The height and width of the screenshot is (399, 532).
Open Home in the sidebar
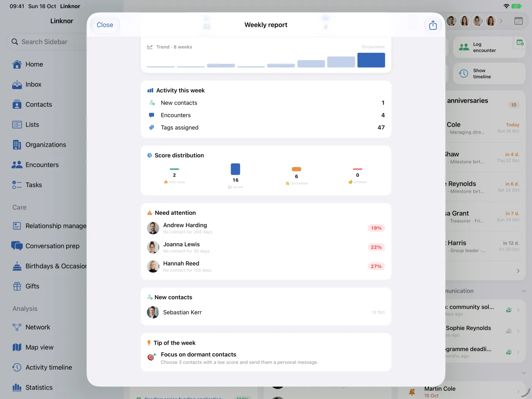pyautogui.click(x=34, y=65)
